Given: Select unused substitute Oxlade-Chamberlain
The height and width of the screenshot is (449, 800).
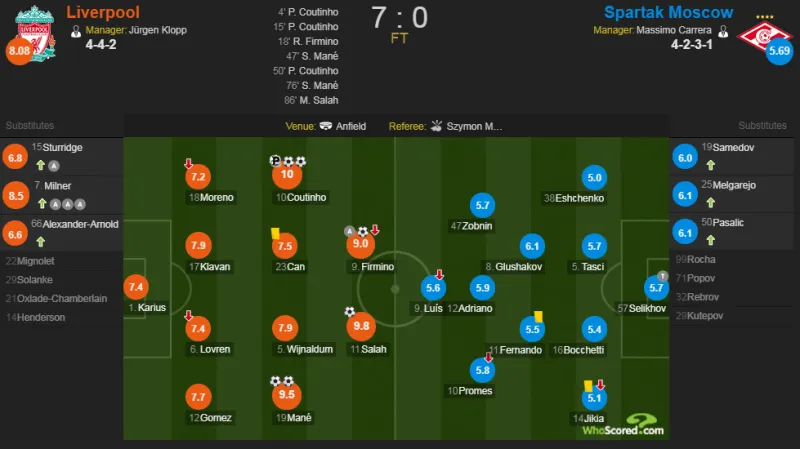Looking at the screenshot, I should [62, 298].
